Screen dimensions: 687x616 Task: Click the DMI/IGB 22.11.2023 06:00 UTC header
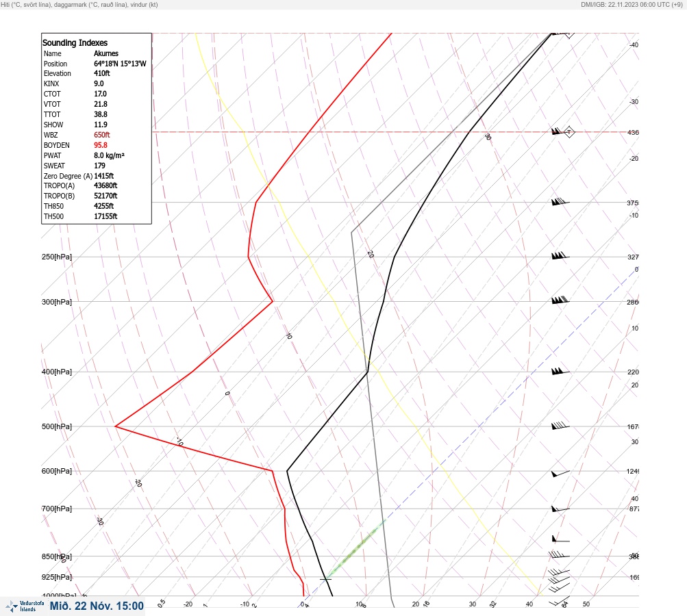coord(632,4)
